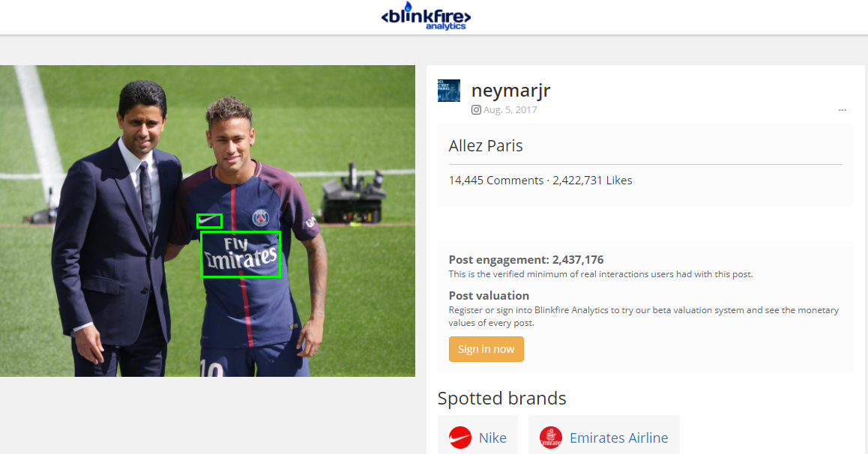Click the neymarjr username heading
Image resolution: width=868 pixels, height=454 pixels.
510,91
